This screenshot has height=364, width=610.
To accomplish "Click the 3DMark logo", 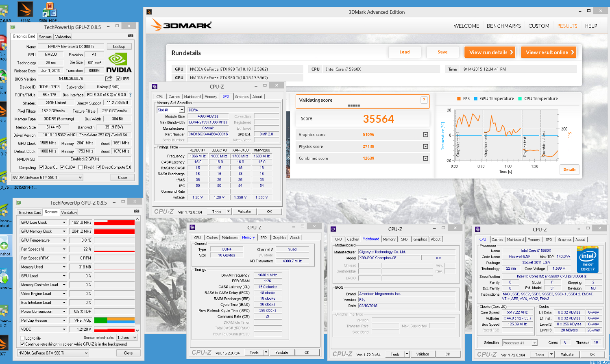I will coord(181,25).
